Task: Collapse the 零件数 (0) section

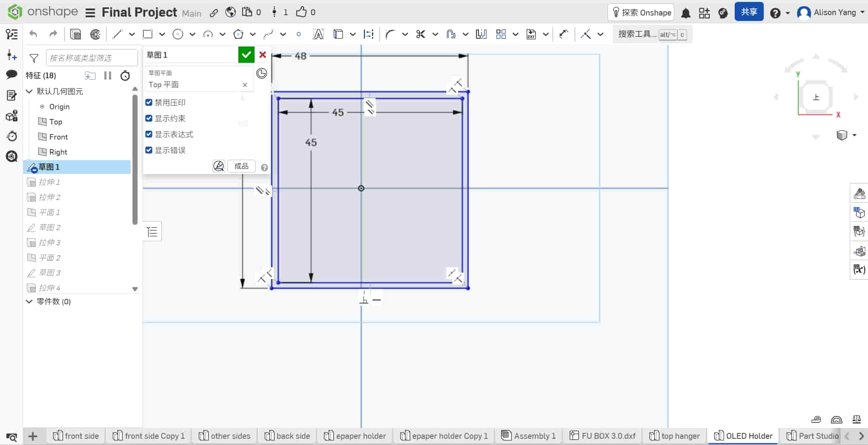Action: pyautogui.click(x=29, y=301)
